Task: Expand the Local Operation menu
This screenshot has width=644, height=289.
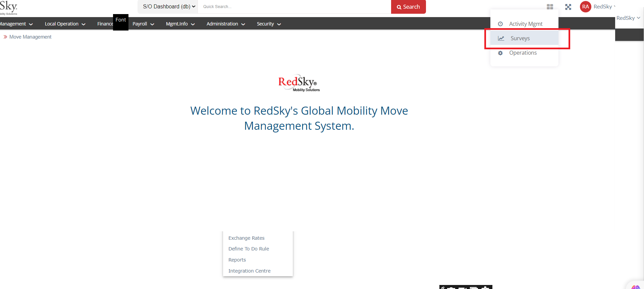Action: [x=65, y=24]
